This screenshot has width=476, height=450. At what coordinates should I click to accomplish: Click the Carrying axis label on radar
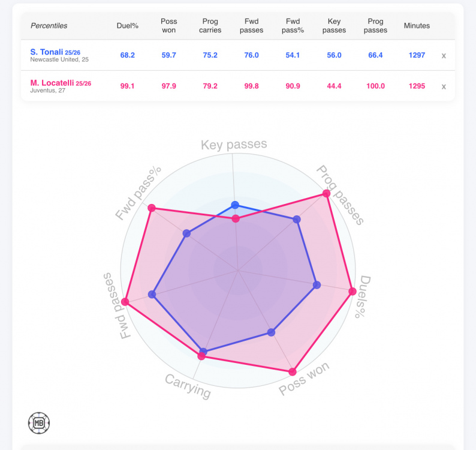(x=188, y=386)
